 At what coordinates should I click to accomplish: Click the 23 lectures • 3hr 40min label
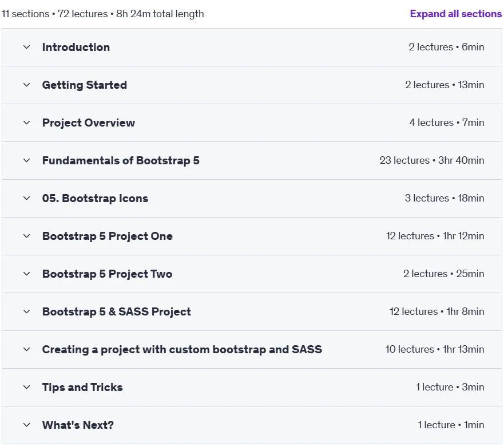tap(432, 160)
